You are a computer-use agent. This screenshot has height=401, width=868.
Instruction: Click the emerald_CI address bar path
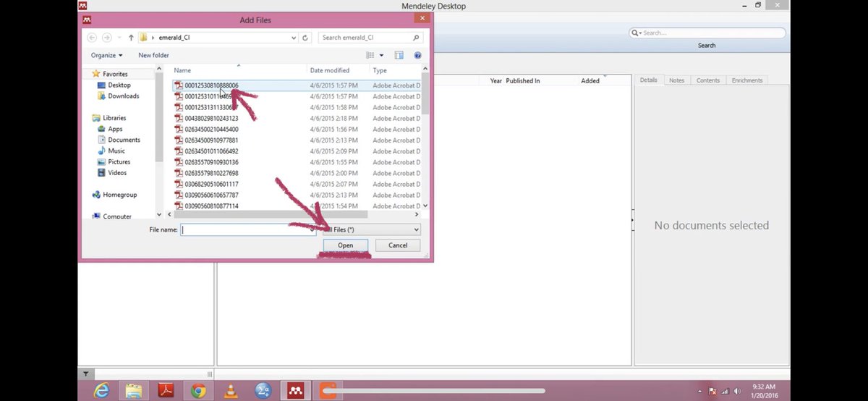coord(175,38)
